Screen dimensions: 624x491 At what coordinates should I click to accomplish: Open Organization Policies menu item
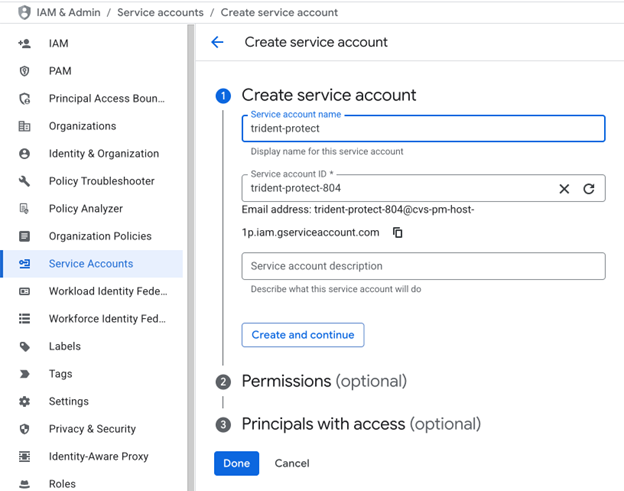pos(100,236)
